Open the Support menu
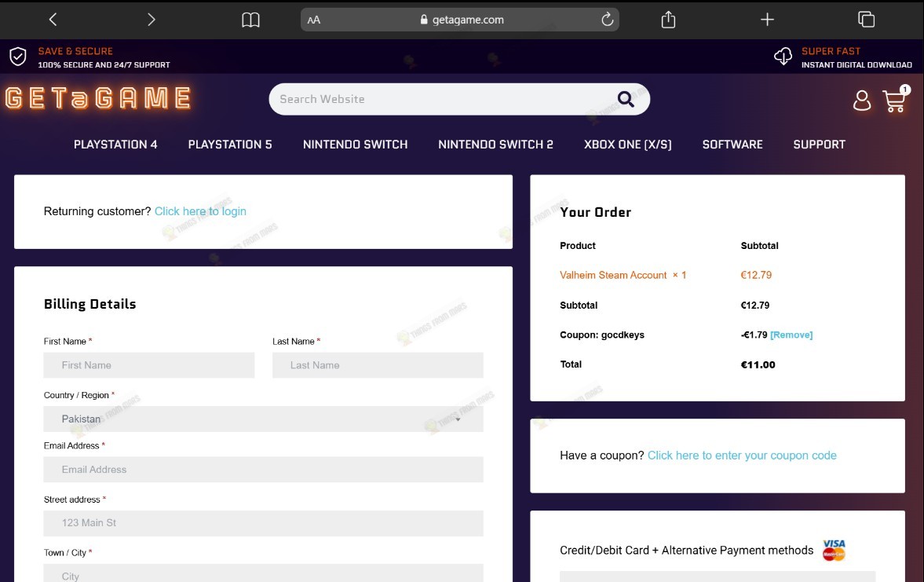The image size is (924, 582). tap(819, 145)
